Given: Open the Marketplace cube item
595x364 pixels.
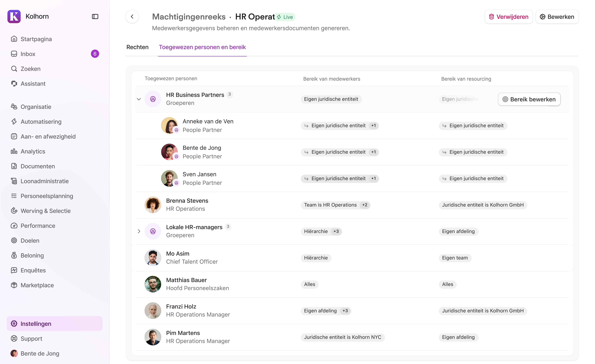Looking at the screenshot, I should point(14,285).
